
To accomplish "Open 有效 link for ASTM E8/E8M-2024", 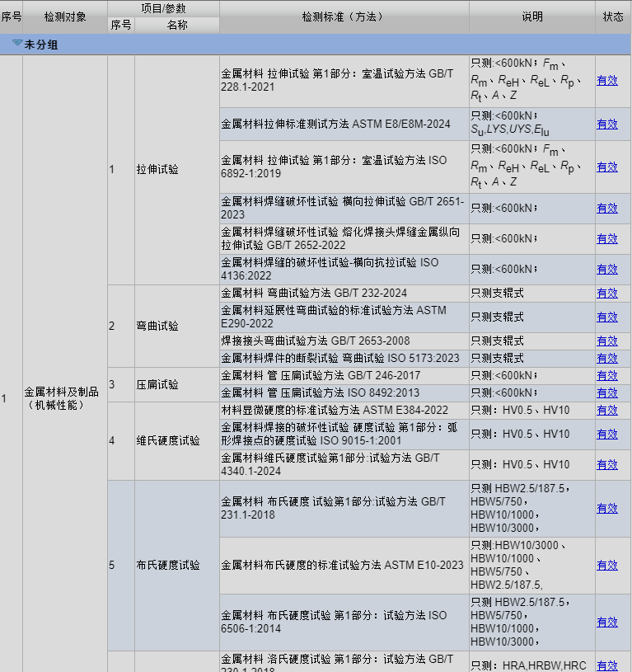I will [607, 125].
